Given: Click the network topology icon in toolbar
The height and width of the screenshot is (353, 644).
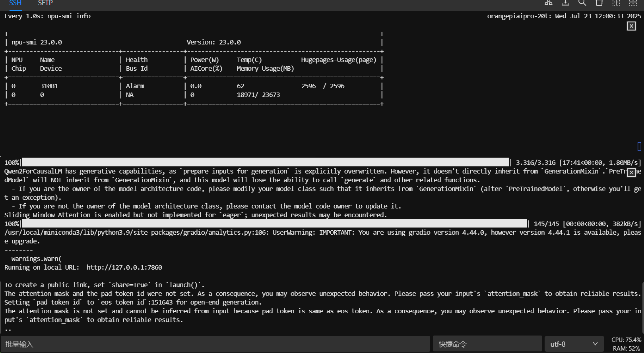Looking at the screenshot, I should click(549, 3).
